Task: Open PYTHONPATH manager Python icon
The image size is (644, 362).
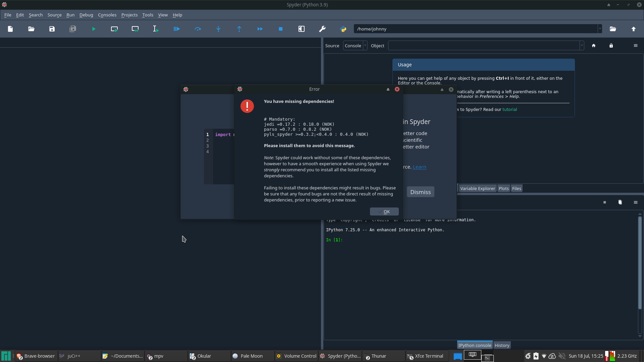Action: click(x=343, y=29)
